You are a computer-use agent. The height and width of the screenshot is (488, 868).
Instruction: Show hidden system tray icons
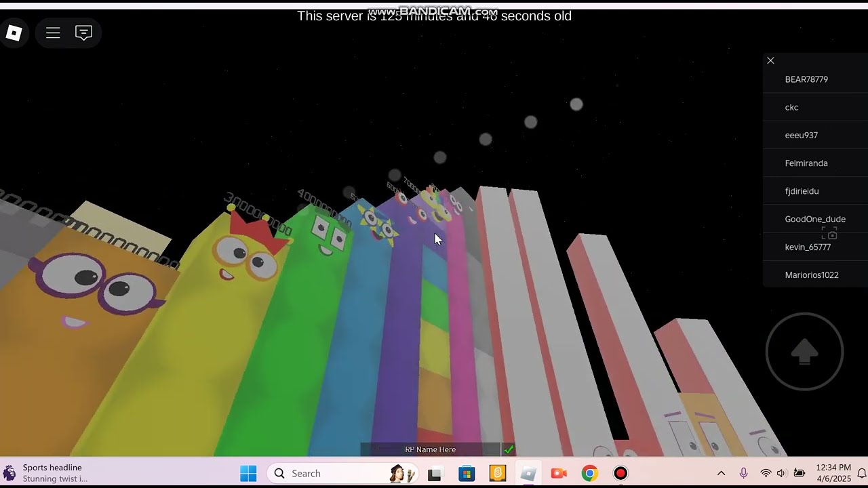click(721, 473)
